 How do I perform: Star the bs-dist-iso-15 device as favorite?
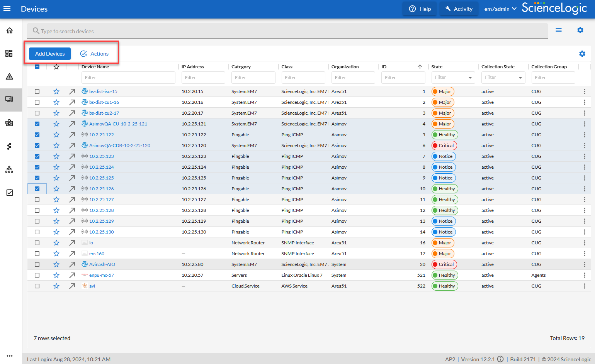[x=56, y=91]
